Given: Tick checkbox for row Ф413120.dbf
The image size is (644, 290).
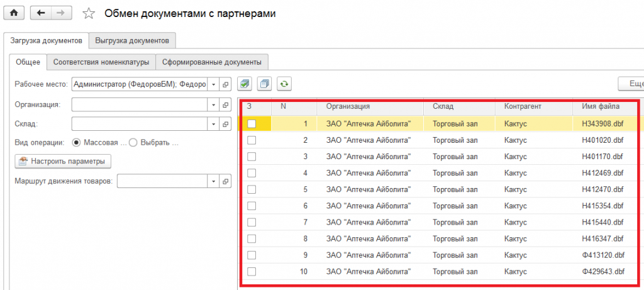Looking at the screenshot, I should (252, 255).
